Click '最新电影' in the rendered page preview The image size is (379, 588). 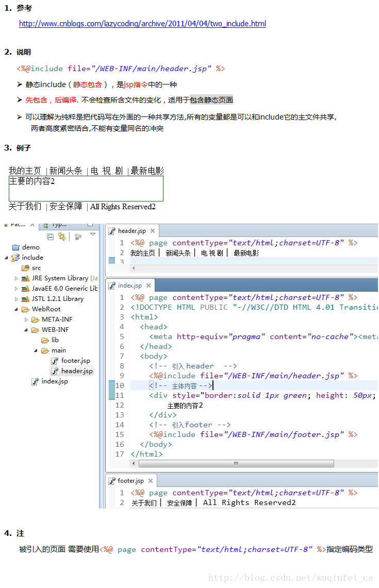point(147,171)
